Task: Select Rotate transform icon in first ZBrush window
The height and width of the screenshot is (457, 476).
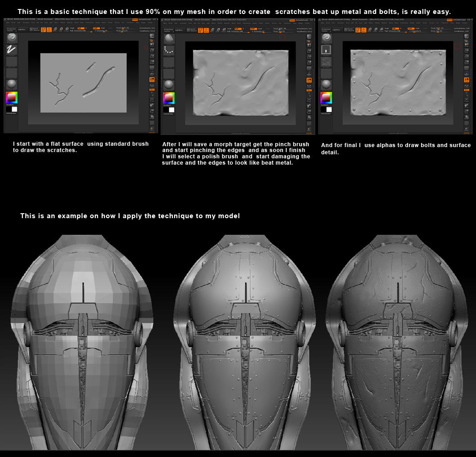Action: 67,29
